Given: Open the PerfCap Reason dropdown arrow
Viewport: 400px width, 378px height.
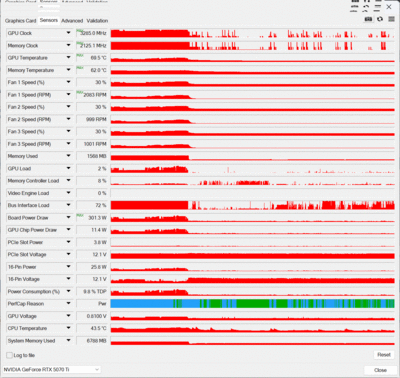Looking at the screenshot, I should 68,304.
